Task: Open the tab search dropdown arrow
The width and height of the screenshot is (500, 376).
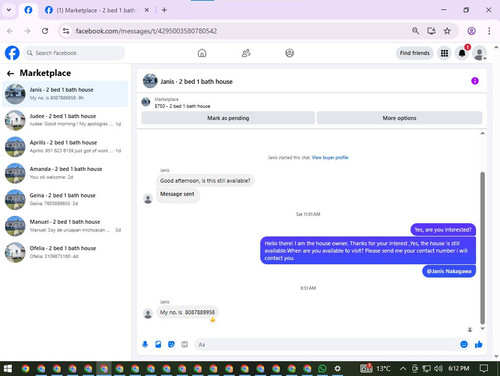Action: pyautogui.click(x=9, y=10)
